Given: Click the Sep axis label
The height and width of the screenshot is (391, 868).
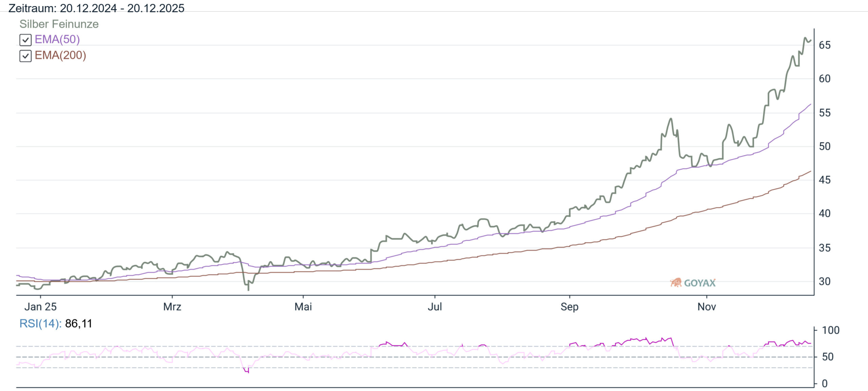Looking at the screenshot, I should click(x=569, y=307).
